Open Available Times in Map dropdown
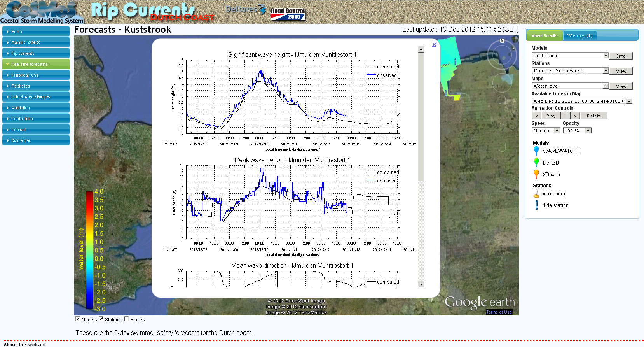The image size is (644, 347). click(x=582, y=101)
